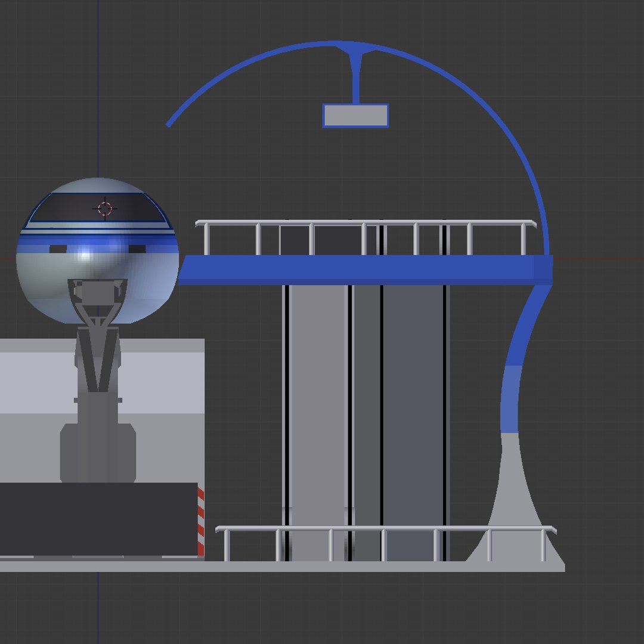644x644 pixels.
Task: Select the gray V-shaped robot neck stand
Action: click(98, 359)
